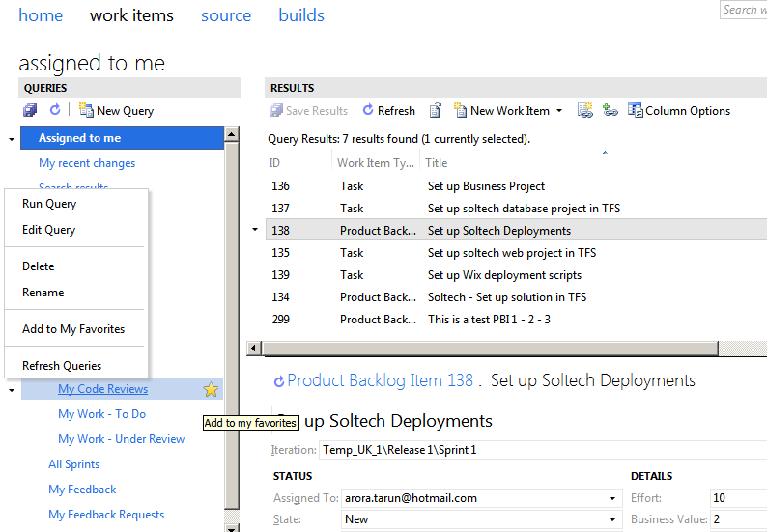Click the Iteration field
767x532 pixels.
point(543,450)
